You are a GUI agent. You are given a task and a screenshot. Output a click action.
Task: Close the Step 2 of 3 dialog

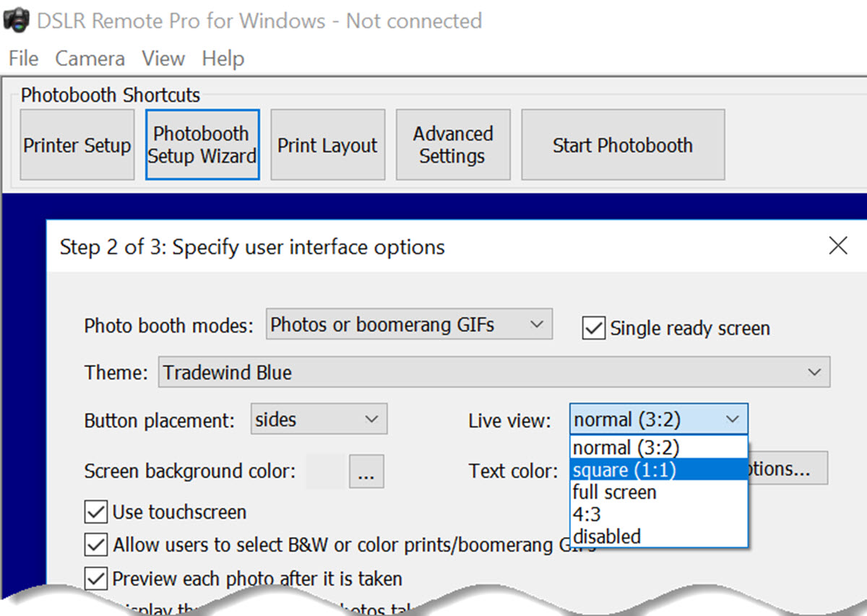[838, 246]
